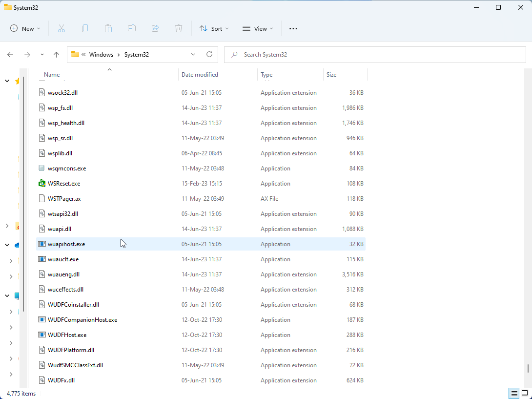Select the wuceffects.dll file

coord(201,289)
